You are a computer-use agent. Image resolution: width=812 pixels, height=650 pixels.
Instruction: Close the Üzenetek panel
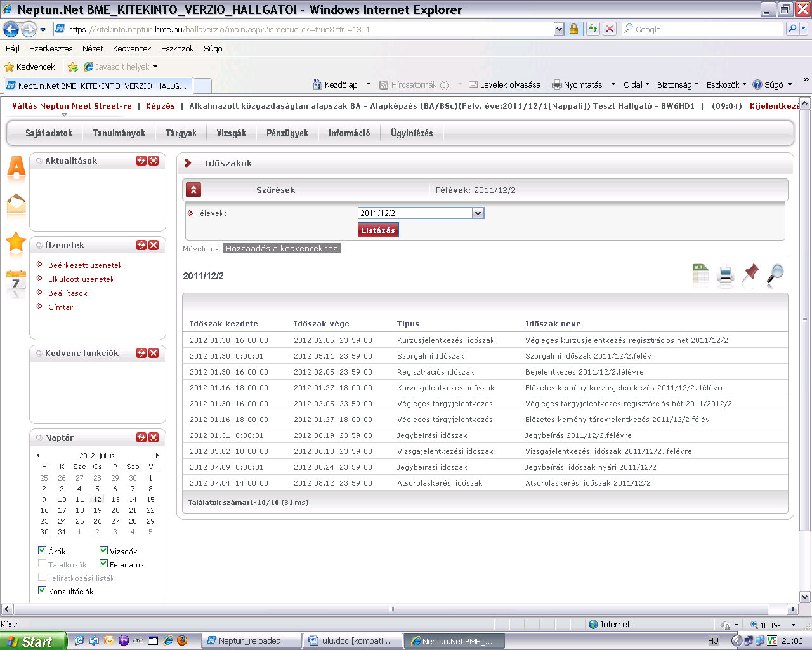(154, 245)
